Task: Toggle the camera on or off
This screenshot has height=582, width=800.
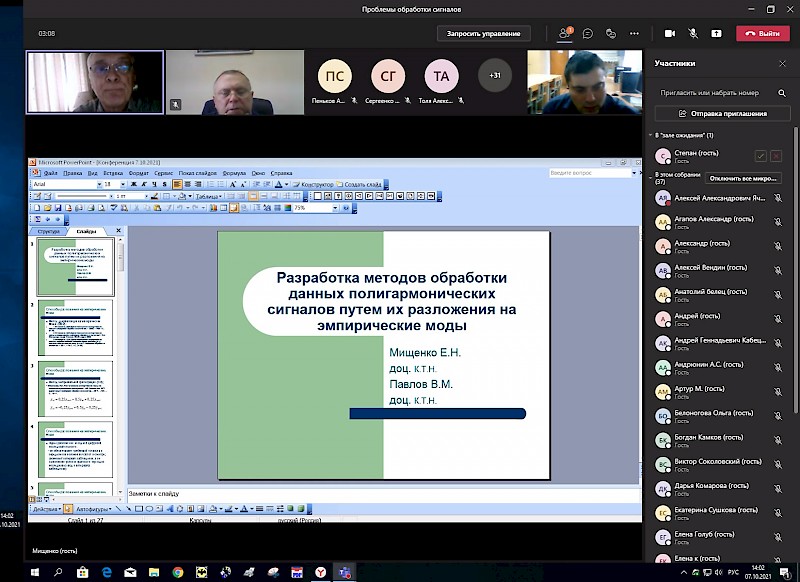Action: pyautogui.click(x=667, y=33)
